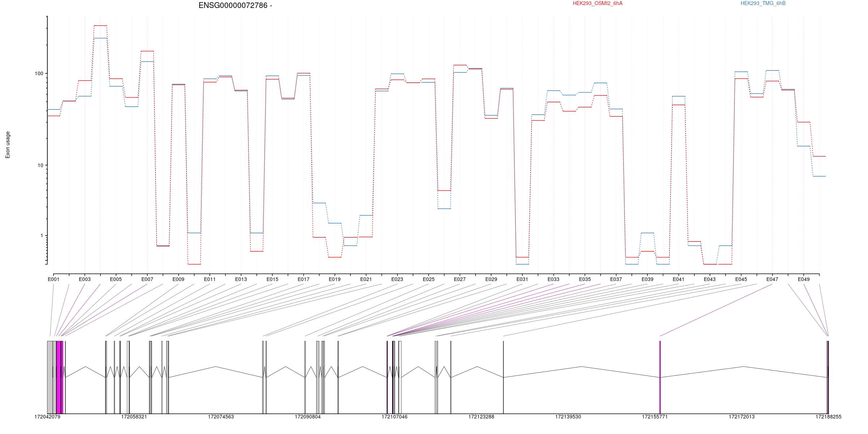Click exon label E039
The height and width of the screenshot is (434, 868).
647,279
